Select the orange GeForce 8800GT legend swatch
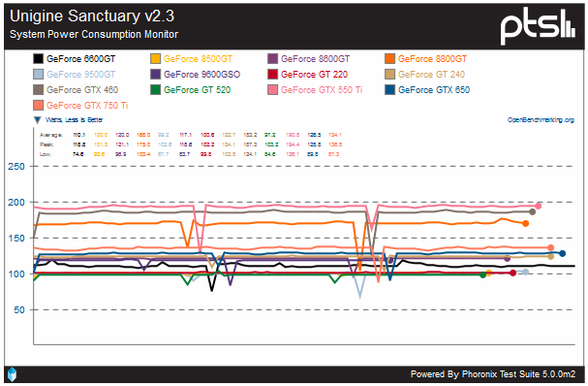 tap(389, 59)
